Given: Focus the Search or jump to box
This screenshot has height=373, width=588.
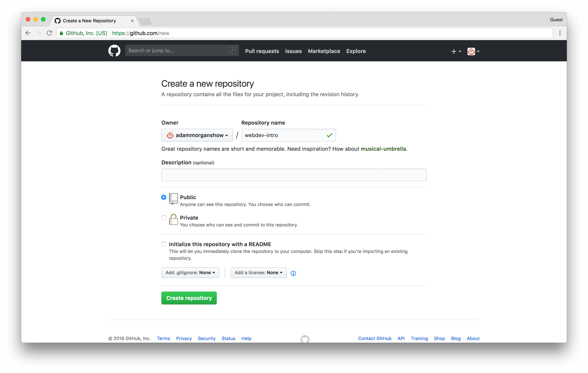Looking at the screenshot, I should point(182,51).
